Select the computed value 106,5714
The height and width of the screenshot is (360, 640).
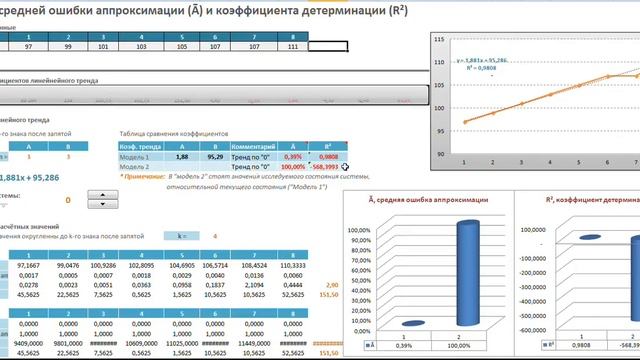(x=215, y=265)
